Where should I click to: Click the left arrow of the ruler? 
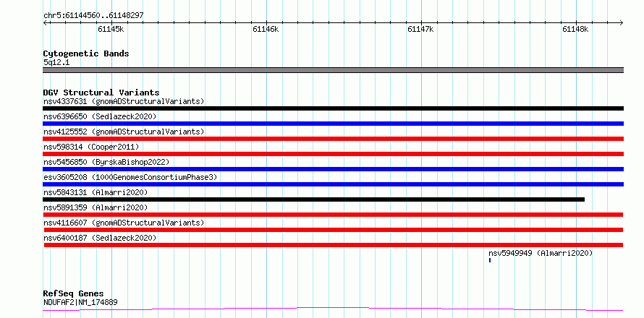(x=45, y=23)
